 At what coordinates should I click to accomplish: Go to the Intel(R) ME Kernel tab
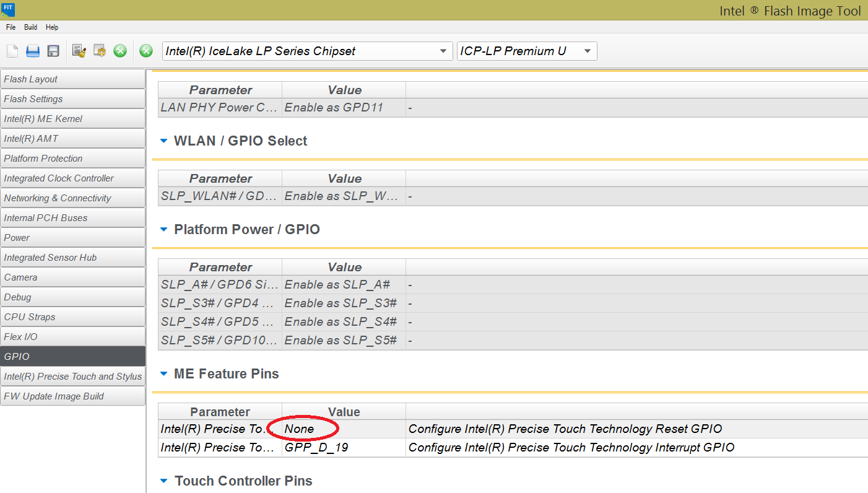point(73,119)
